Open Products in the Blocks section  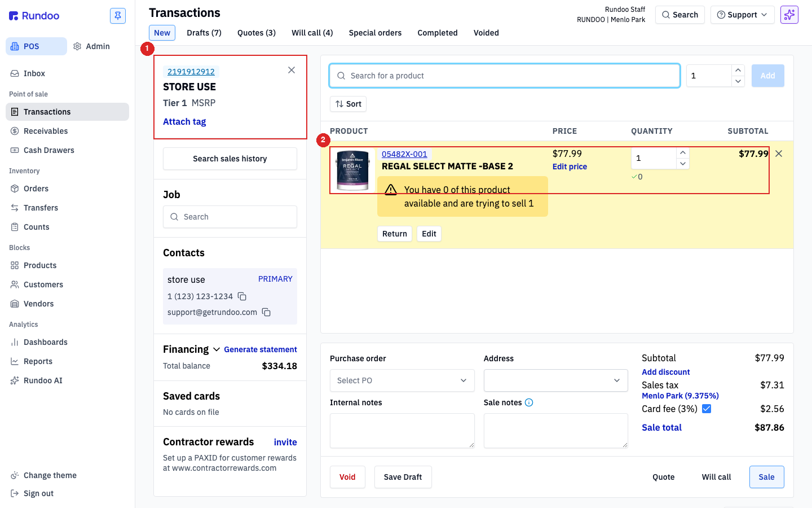coord(67,265)
